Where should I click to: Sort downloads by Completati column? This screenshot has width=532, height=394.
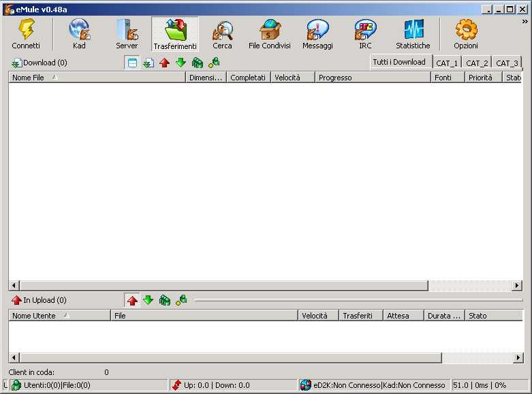249,78
